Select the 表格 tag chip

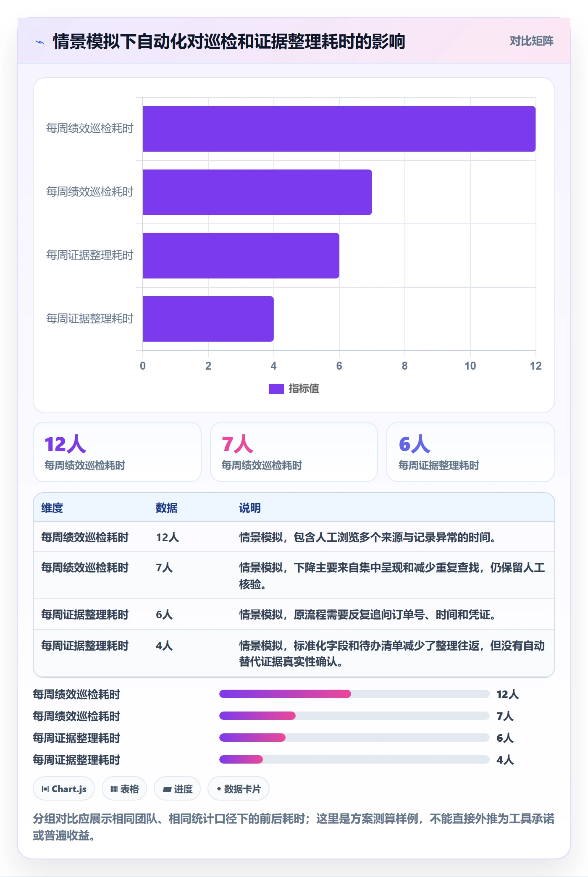click(124, 789)
